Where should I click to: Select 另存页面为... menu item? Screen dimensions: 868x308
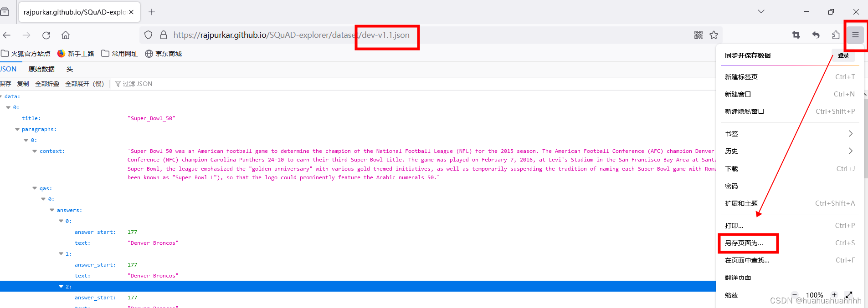point(790,243)
